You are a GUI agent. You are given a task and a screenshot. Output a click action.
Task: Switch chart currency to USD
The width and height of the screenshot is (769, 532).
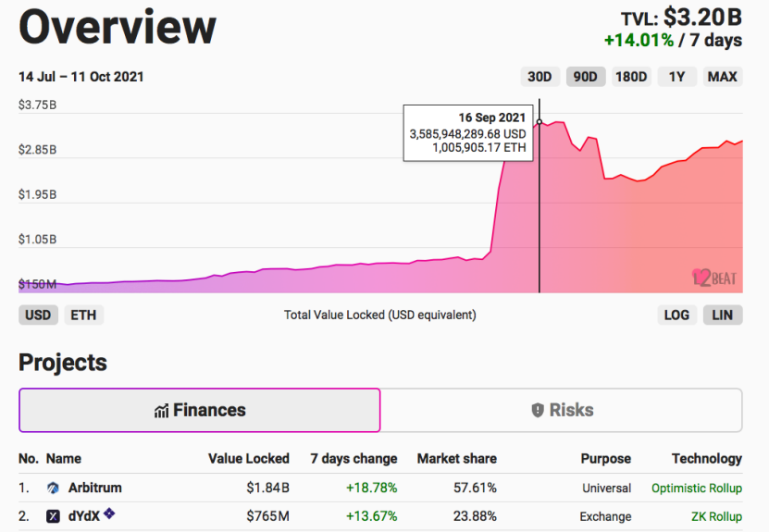(x=38, y=315)
